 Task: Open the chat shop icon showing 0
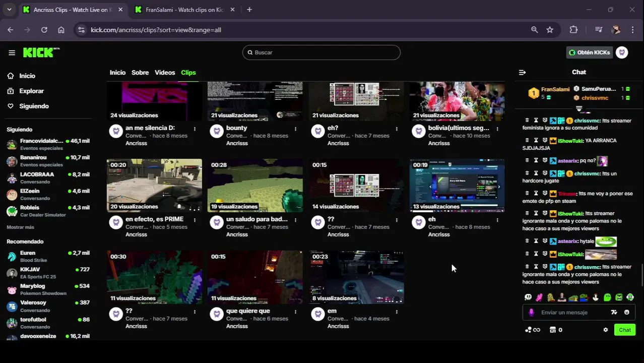click(x=556, y=330)
